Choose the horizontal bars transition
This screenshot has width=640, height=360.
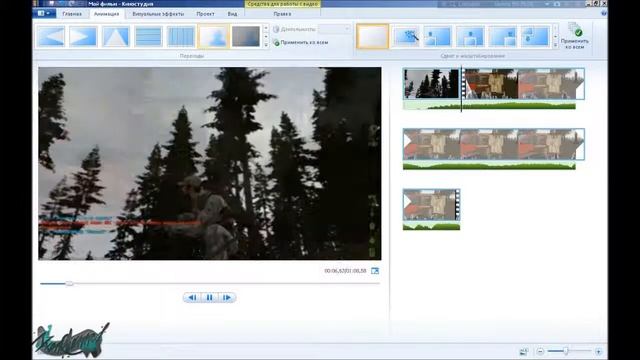pos(148,36)
